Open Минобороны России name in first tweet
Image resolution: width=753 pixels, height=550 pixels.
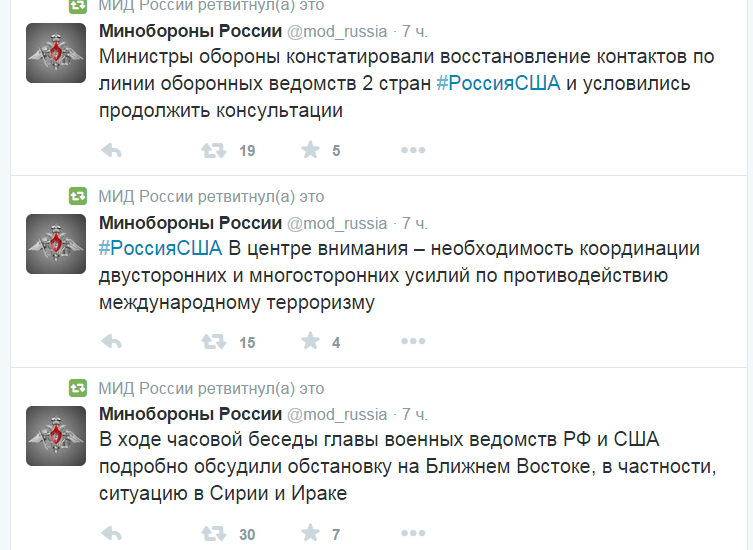190,31
